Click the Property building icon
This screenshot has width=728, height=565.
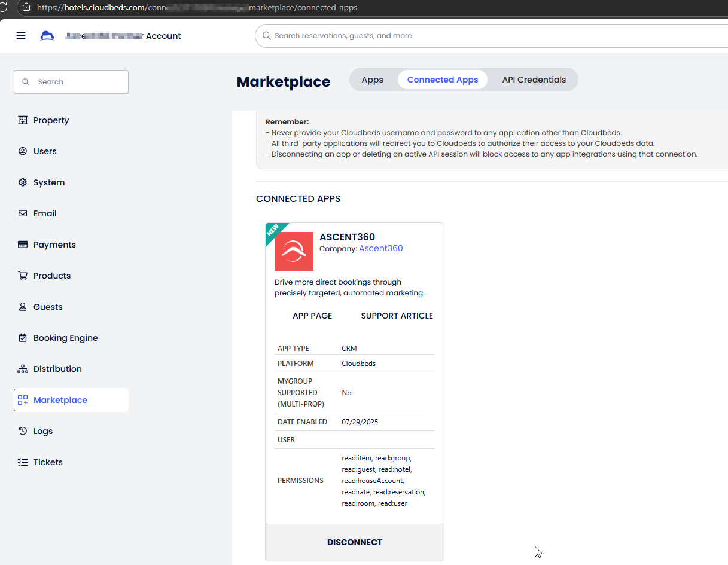[x=23, y=120]
